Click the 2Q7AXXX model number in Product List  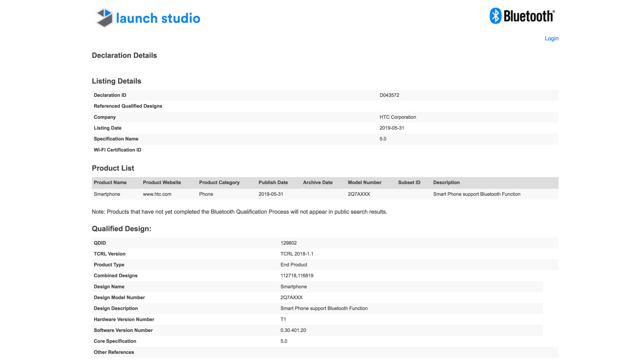pyautogui.click(x=359, y=194)
